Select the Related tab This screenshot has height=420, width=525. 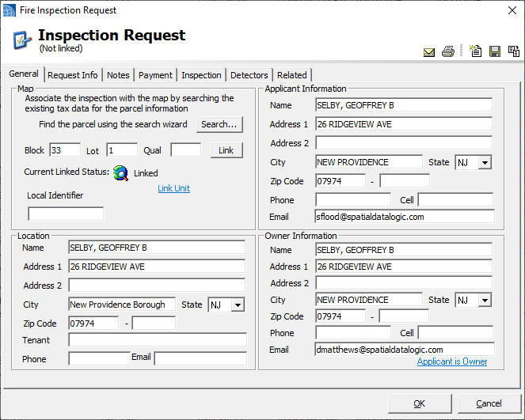point(292,75)
